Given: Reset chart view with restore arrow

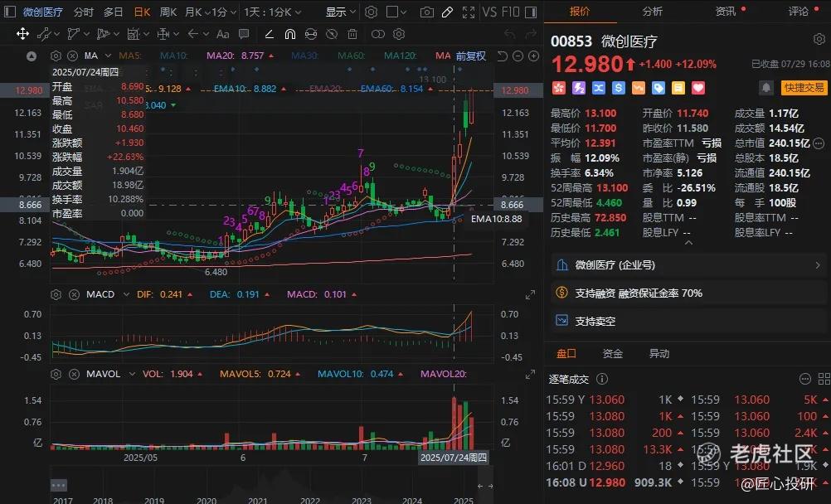Looking at the screenshot, I should (503, 56).
